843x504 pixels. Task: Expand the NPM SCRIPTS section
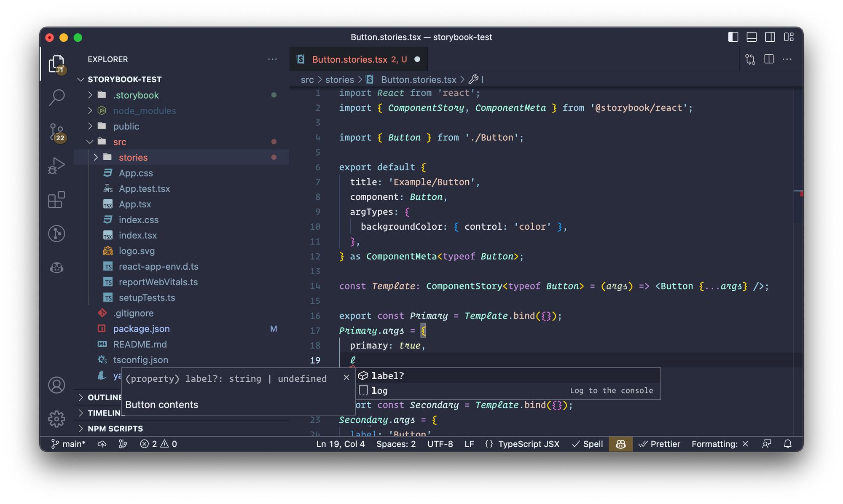point(115,429)
